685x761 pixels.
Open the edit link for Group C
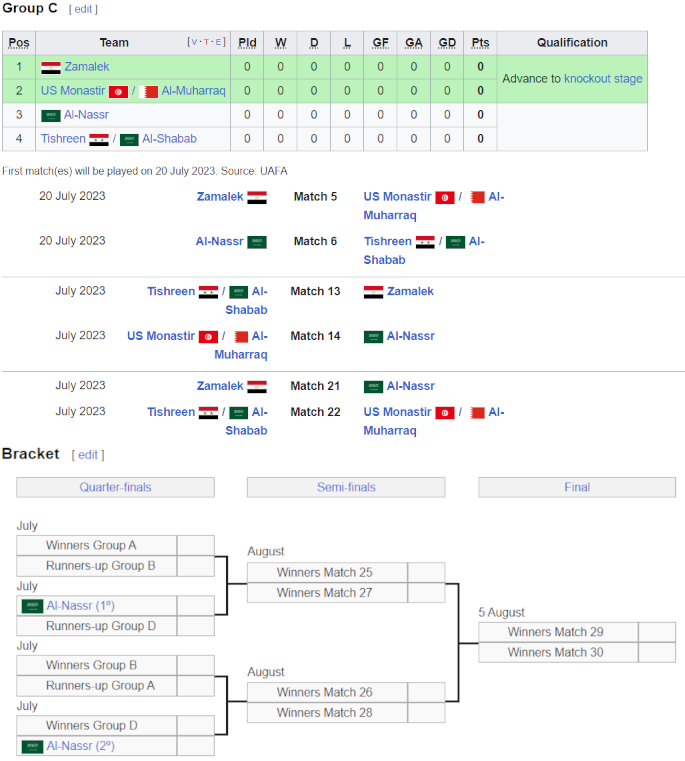coord(83,9)
